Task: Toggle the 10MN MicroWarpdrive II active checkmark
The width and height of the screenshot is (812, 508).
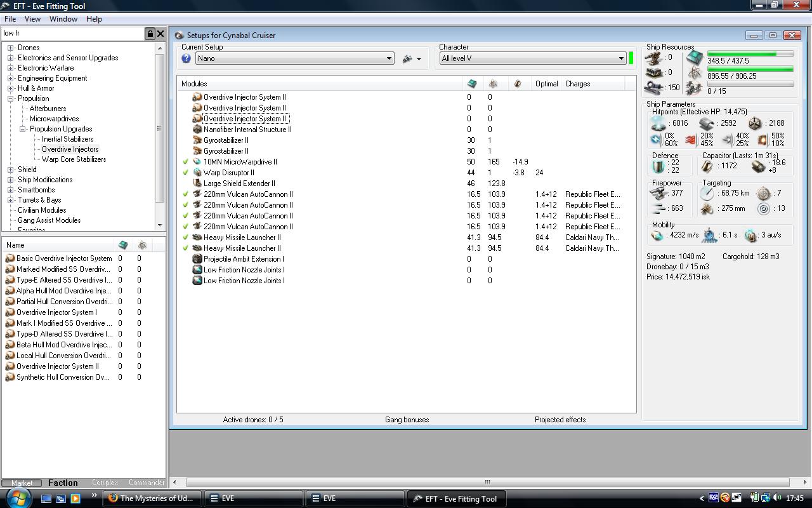Action: (x=186, y=162)
